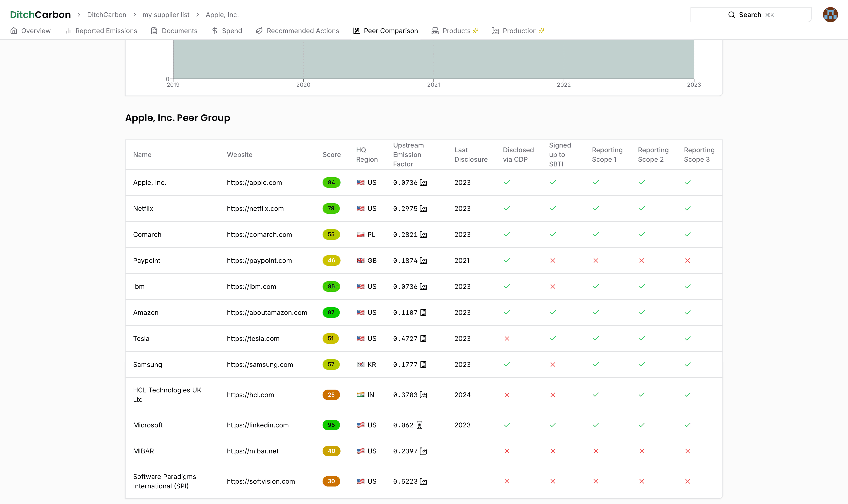The width and height of the screenshot is (848, 504).
Task: Open the Documents tab
Action: point(174,31)
